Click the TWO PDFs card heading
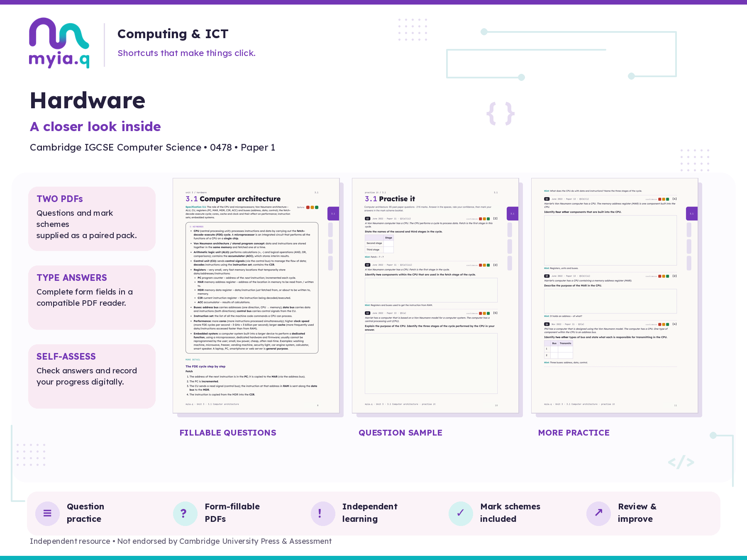 tap(60, 199)
